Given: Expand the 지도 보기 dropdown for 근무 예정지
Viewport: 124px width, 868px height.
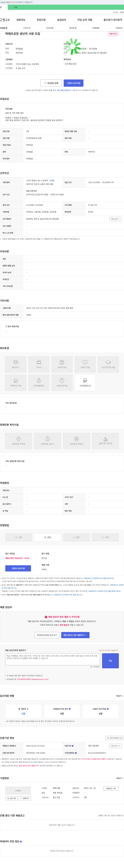Looking at the screenshot, I should (x=115, y=219).
